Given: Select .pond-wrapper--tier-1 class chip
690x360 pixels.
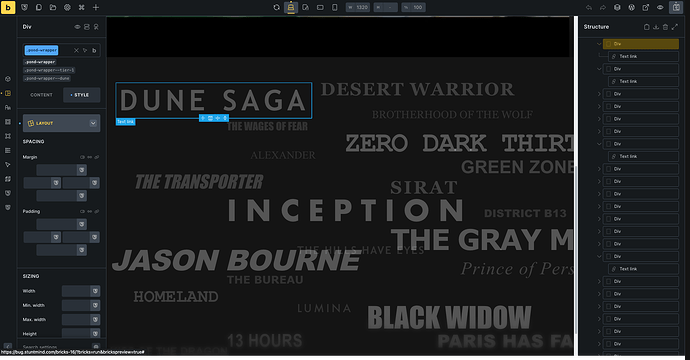Looking at the screenshot, I should tap(49, 70).
